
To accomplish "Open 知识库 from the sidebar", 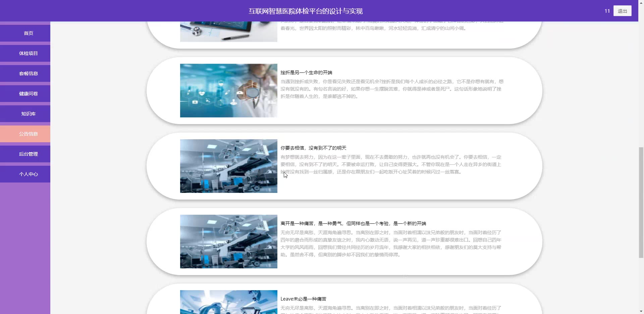I will tap(25, 114).
